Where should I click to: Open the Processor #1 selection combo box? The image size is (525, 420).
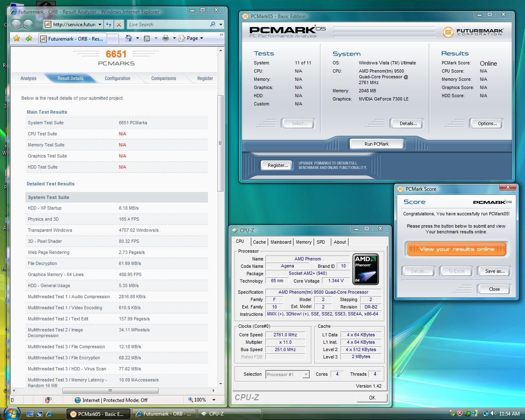point(287,374)
